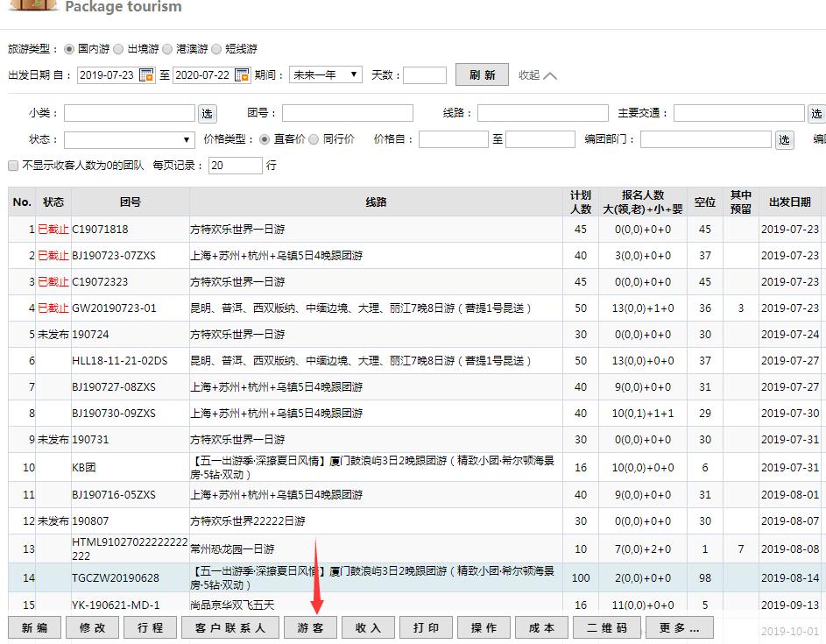Open the start date calendar picker icon

[x=146, y=75]
